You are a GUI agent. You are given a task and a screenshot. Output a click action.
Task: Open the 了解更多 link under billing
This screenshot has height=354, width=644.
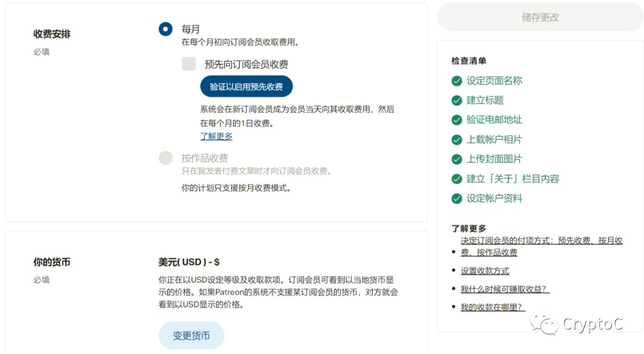216,136
